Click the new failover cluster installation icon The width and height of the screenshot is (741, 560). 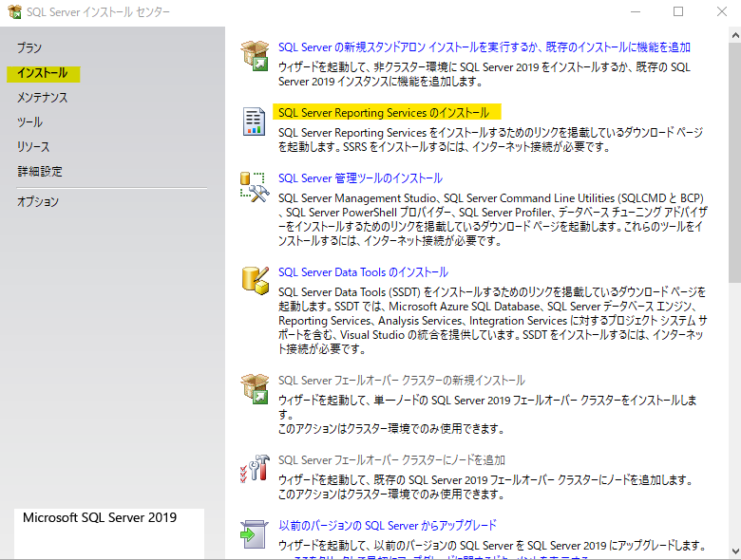point(255,388)
